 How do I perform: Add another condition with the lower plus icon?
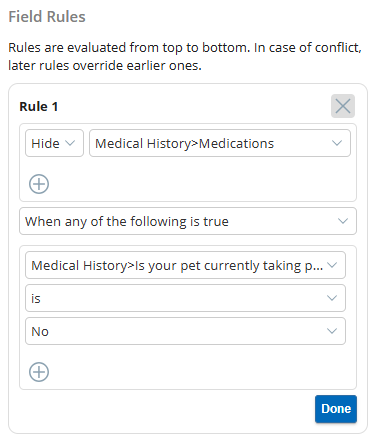coord(39,372)
